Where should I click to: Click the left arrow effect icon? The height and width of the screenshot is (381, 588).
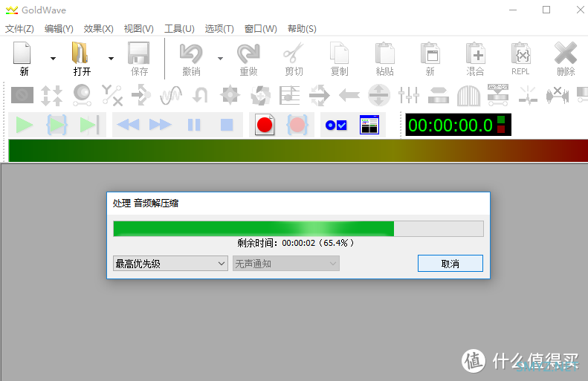(x=349, y=95)
